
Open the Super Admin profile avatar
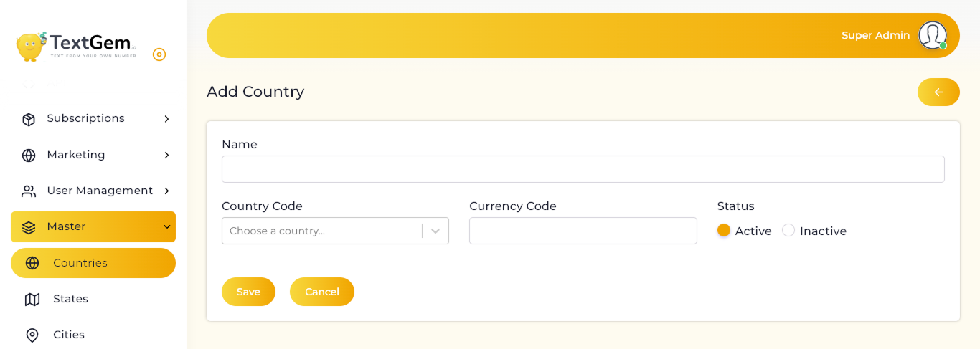pyautogui.click(x=933, y=35)
